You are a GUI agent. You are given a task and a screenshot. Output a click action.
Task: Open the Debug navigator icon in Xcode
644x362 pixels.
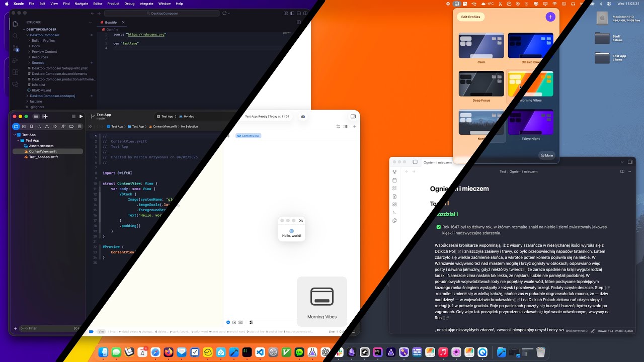point(63,127)
